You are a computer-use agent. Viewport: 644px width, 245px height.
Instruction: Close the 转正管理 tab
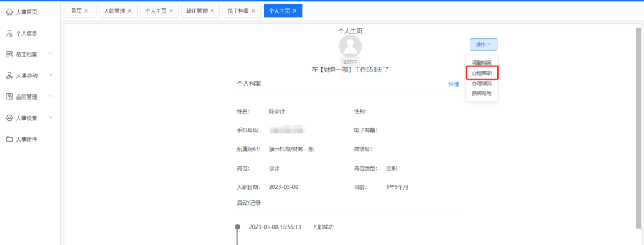coord(212,11)
